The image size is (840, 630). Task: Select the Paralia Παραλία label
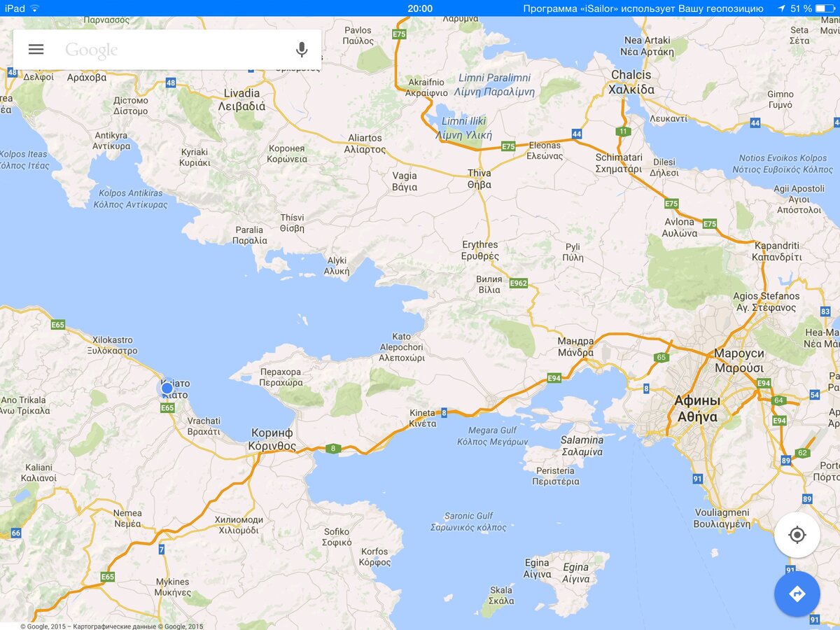(250, 234)
